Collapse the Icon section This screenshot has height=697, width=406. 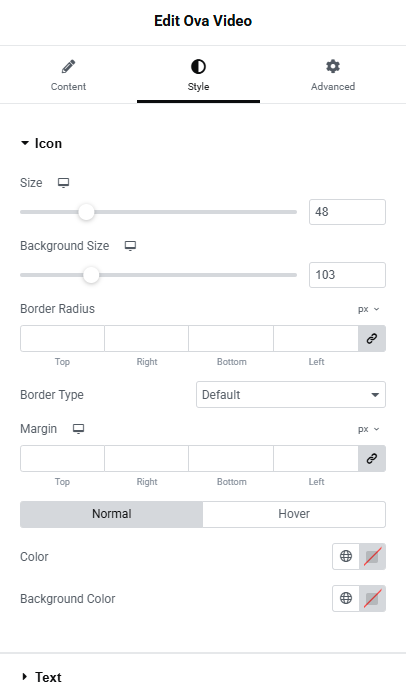[41, 143]
